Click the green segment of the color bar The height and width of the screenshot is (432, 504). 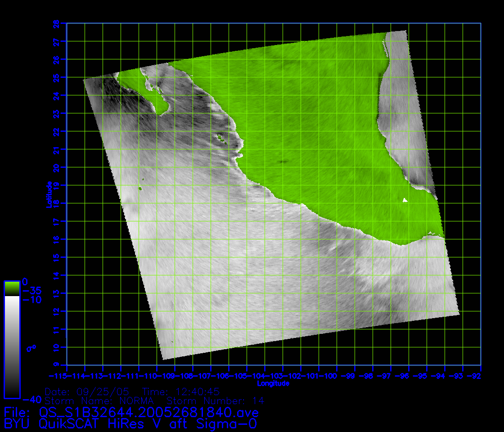(12, 288)
